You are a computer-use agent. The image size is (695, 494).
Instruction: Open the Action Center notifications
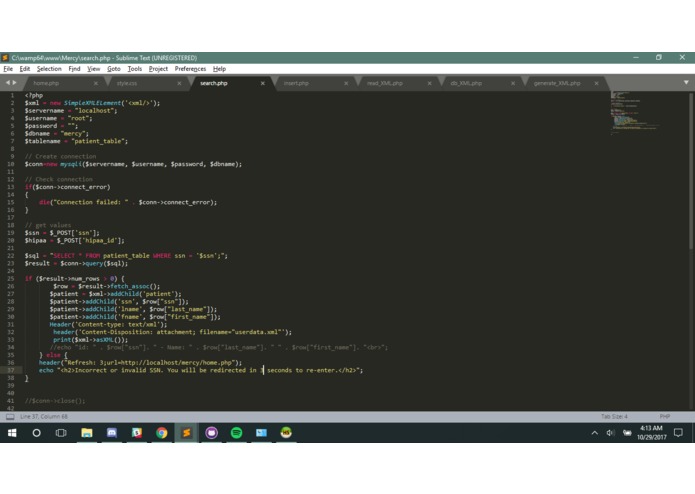pos(678,433)
